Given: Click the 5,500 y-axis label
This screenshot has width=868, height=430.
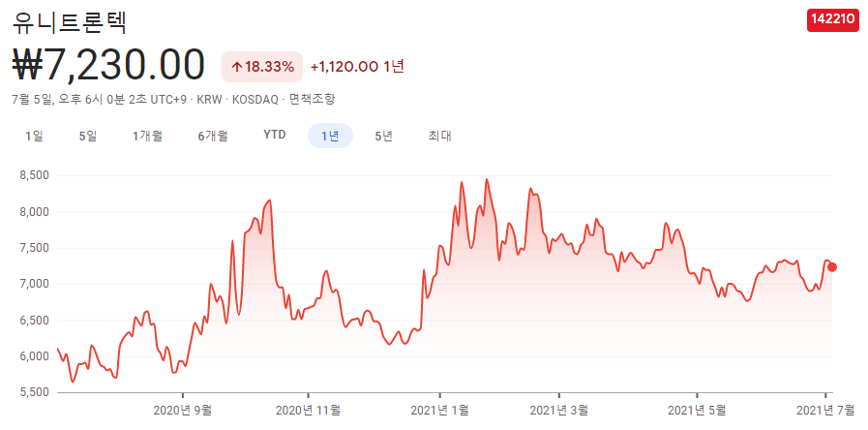Looking at the screenshot, I should (x=35, y=393).
